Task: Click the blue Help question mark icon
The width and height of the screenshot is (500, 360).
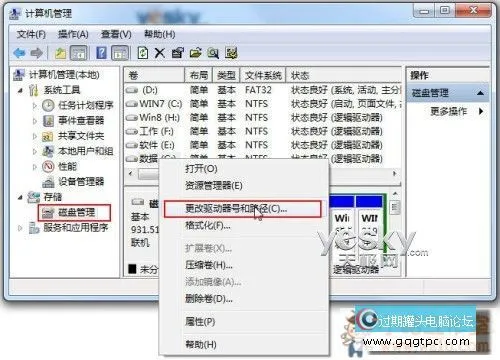Action: pyautogui.click(x=101, y=53)
